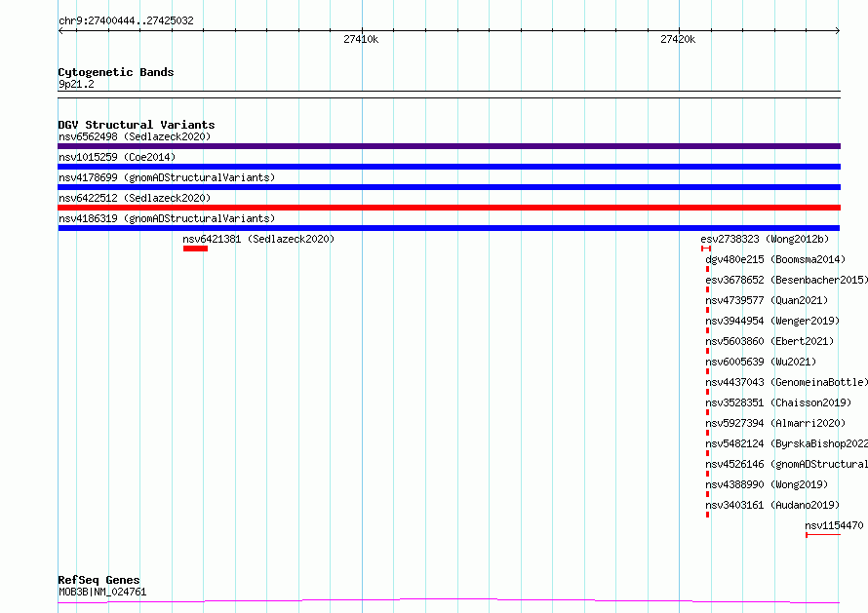Open the nsv6562498 (Sedlazeck2020) label

[x=135, y=136]
